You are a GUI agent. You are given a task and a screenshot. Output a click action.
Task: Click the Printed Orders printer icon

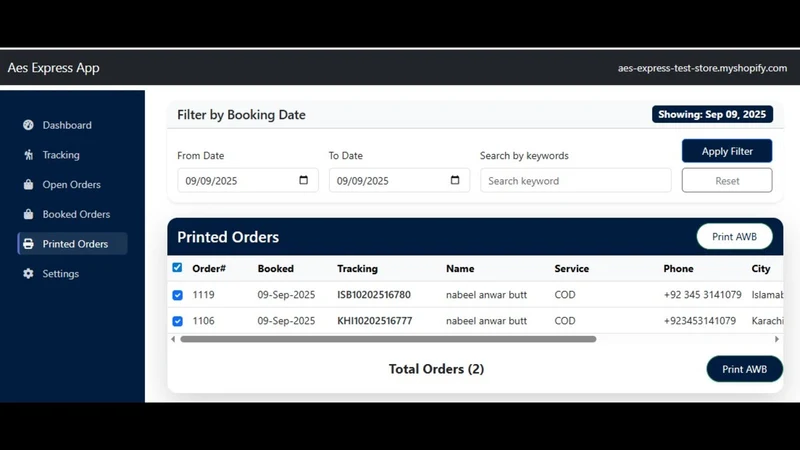pyautogui.click(x=28, y=244)
